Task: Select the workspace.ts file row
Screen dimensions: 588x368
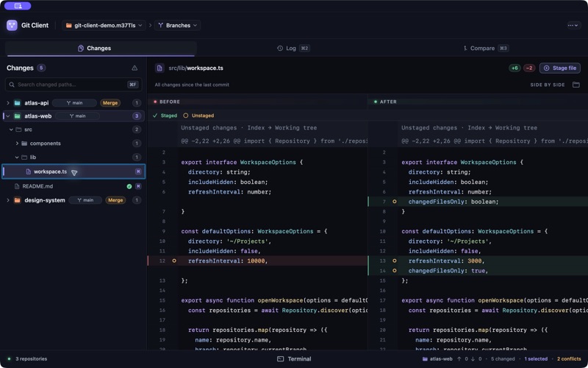Action: [x=73, y=171]
